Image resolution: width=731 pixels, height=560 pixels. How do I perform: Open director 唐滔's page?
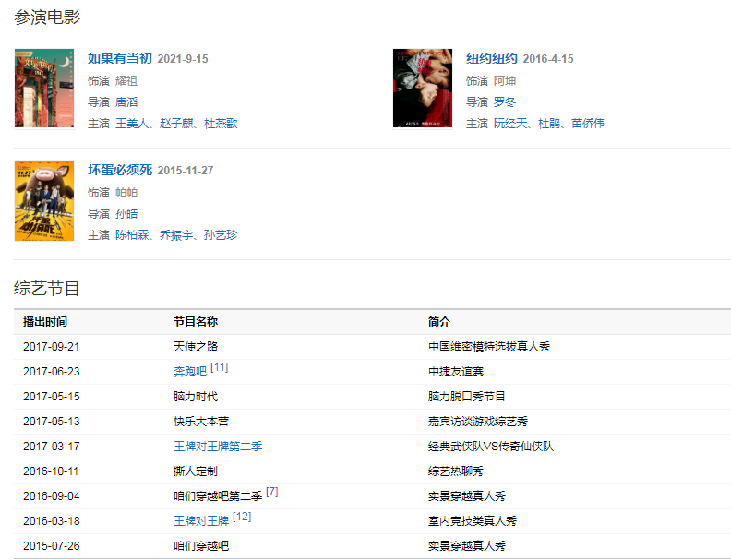coord(126,102)
